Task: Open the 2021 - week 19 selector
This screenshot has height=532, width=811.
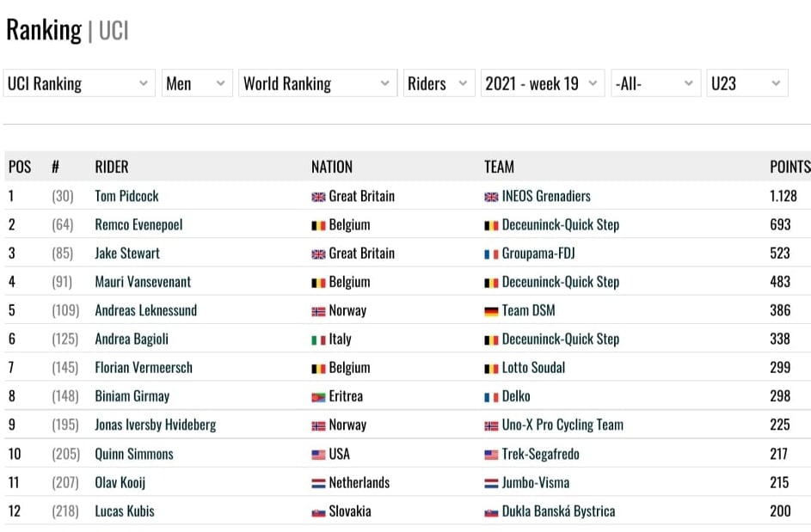Action: point(543,83)
